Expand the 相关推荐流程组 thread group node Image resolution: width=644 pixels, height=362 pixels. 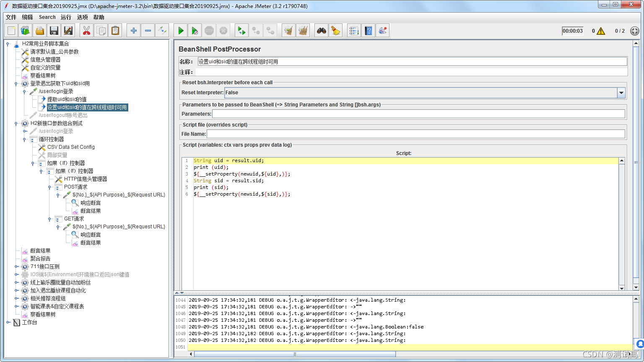click(x=17, y=298)
